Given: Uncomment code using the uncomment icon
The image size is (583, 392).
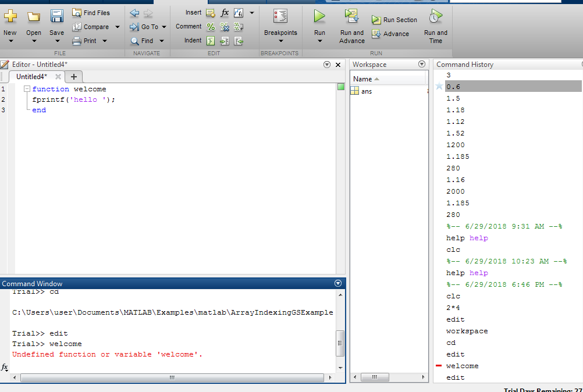Looking at the screenshot, I should click(x=225, y=26).
